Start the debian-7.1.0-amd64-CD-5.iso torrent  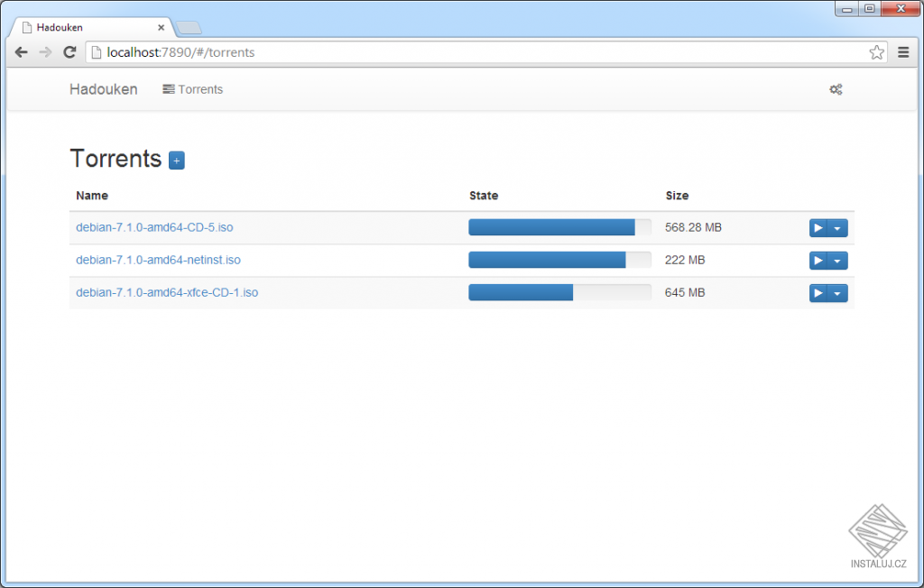coord(818,228)
